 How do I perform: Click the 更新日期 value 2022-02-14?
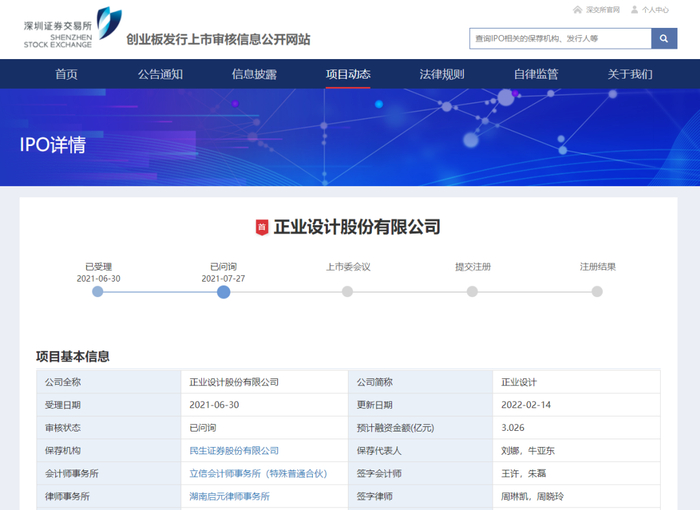pyautogui.click(x=526, y=405)
